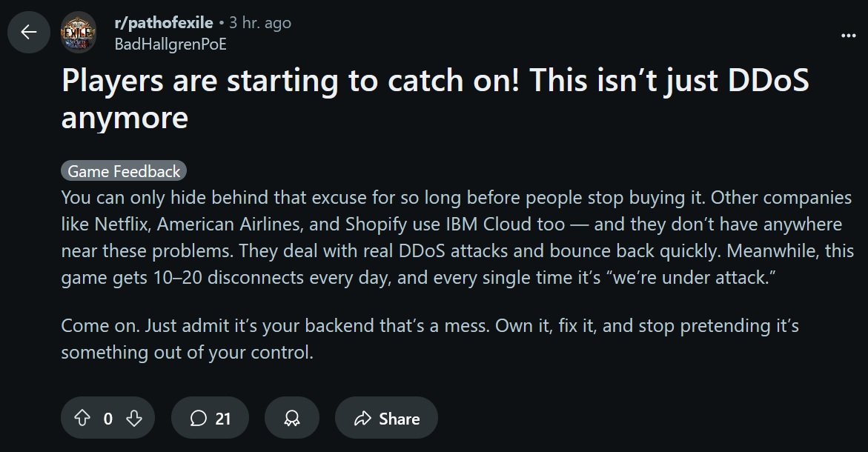
Task: Click the Share button label
Action: point(399,419)
